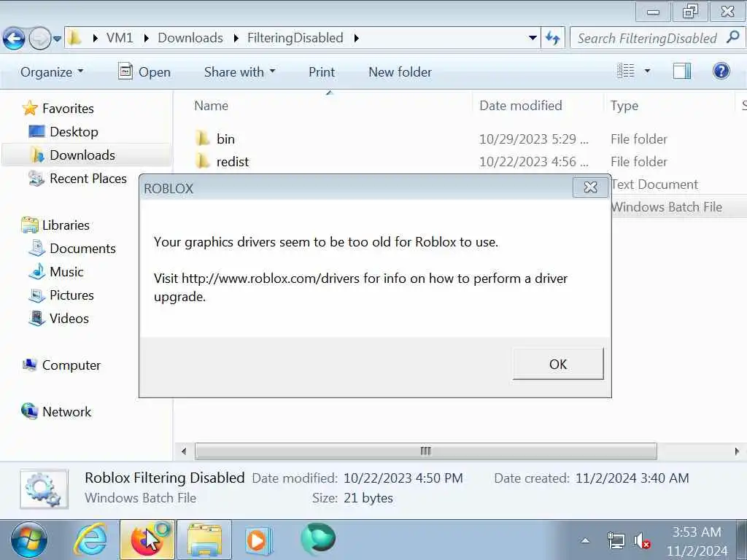
Task: Select the redist folder
Action: tap(233, 161)
